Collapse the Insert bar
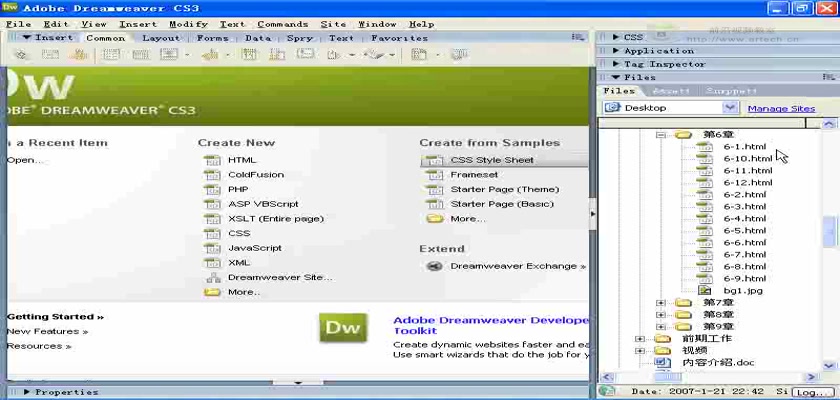Screen dimensions: 840x400 pos(26,37)
